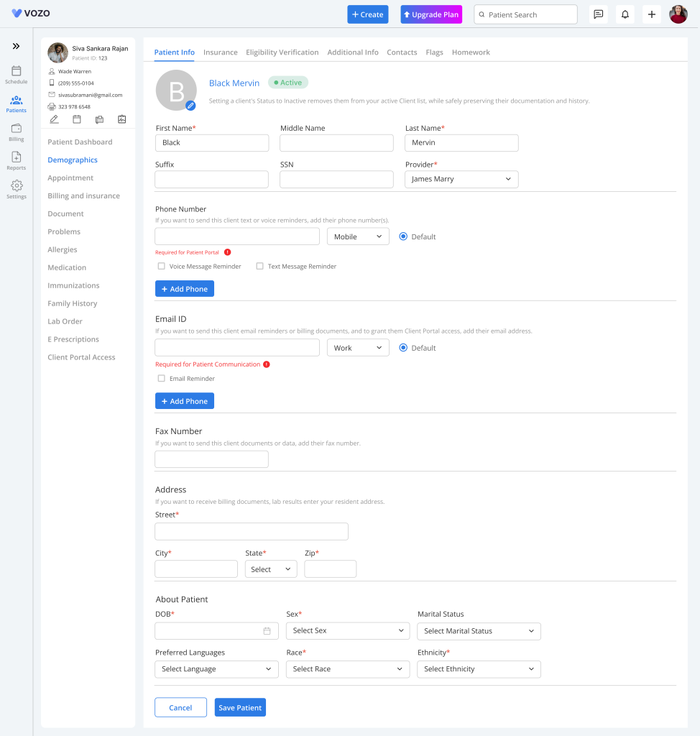Click the Billing wallet icon in the sidebar
This screenshot has width=700, height=736.
coord(16,131)
